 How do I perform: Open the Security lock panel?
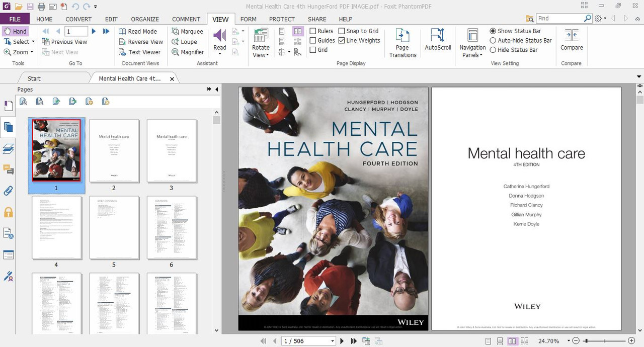[x=8, y=212]
